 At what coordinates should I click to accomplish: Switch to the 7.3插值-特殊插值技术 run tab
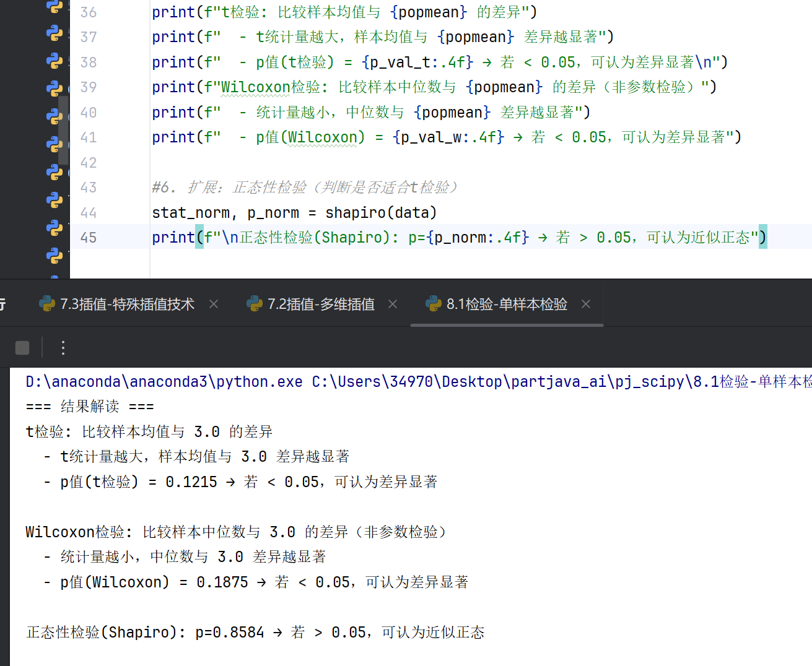pyautogui.click(x=127, y=304)
